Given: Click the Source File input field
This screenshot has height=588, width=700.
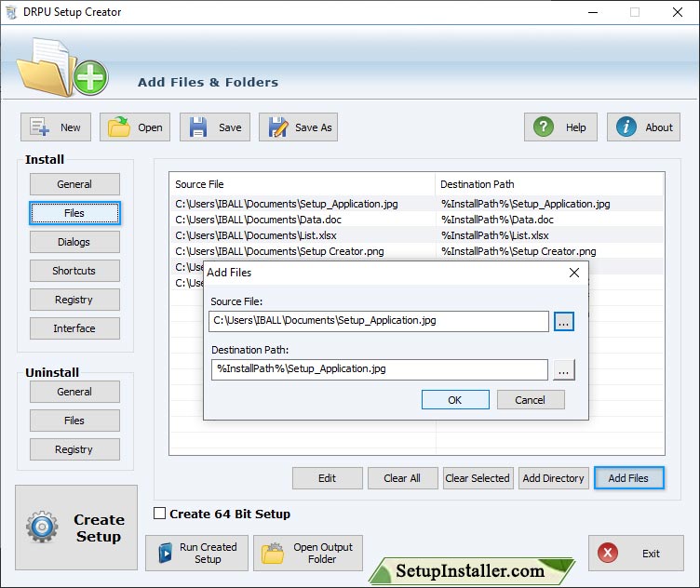Looking at the screenshot, I should tap(379, 321).
